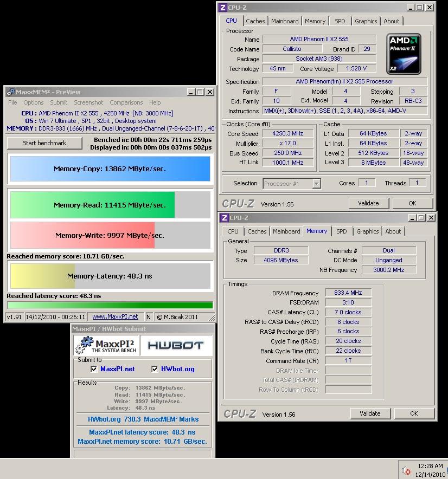
Task: Switch to About tab in lower CPU-Z window
Action: [x=393, y=231]
